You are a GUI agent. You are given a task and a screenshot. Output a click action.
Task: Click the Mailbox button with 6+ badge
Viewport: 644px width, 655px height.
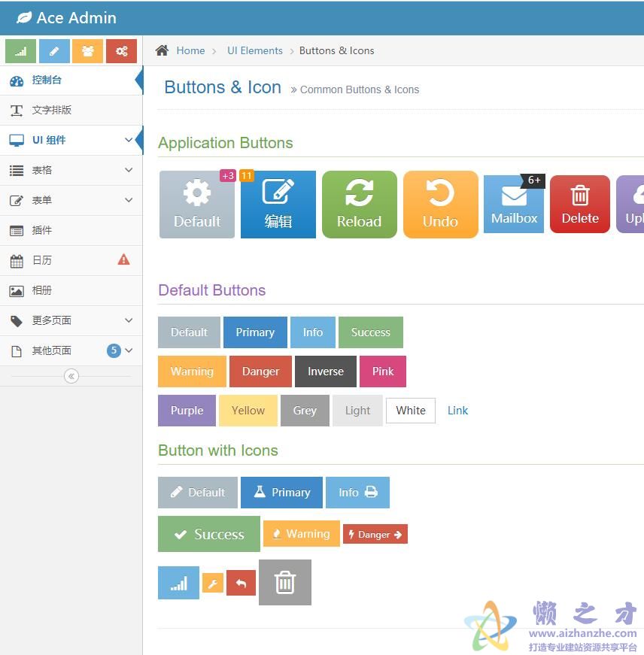[x=514, y=205]
